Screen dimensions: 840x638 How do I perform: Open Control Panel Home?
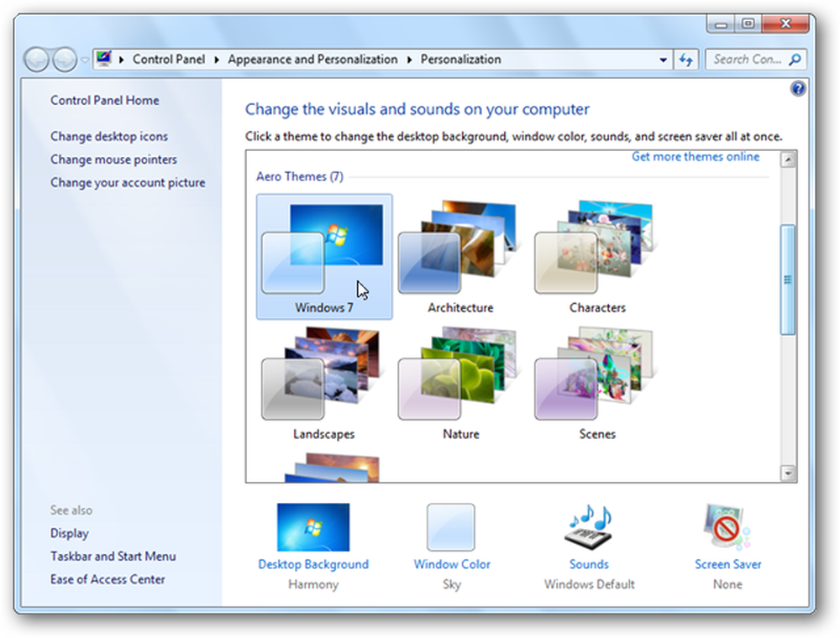coord(104,100)
